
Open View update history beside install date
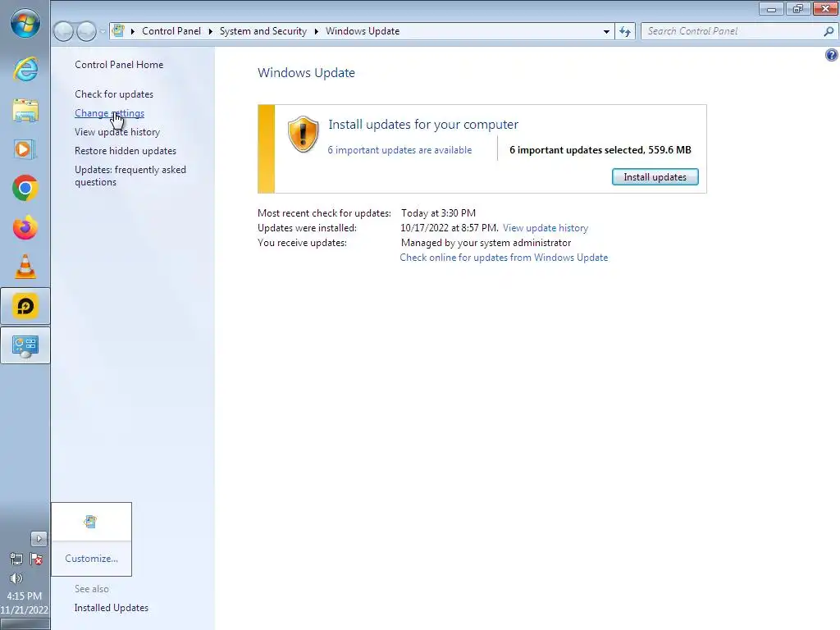[x=546, y=228]
